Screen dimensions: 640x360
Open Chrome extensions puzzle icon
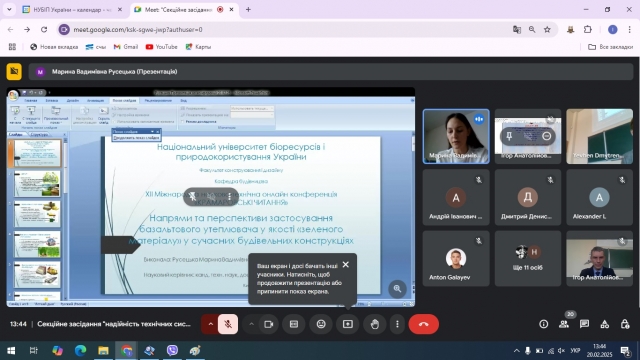coord(588,29)
